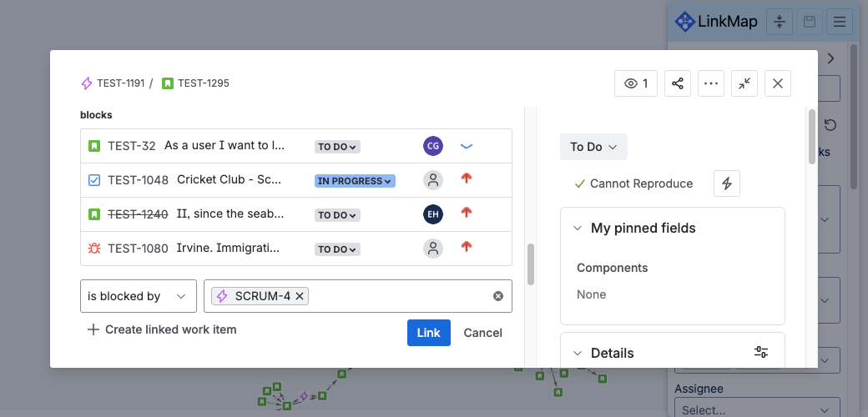
Task: Click the LinkMap save icon
Action: [809, 22]
